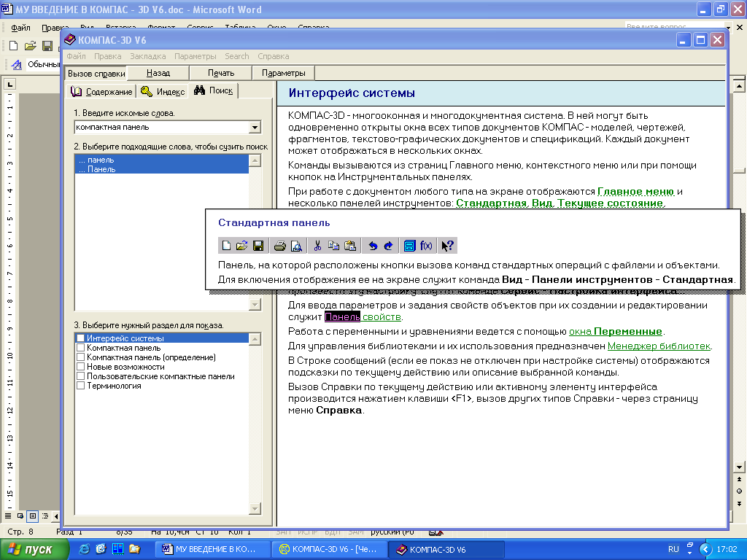Click the Undo arrow icon in popup picture
Image resolution: width=747 pixels, height=560 pixels.
coord(373,246)
